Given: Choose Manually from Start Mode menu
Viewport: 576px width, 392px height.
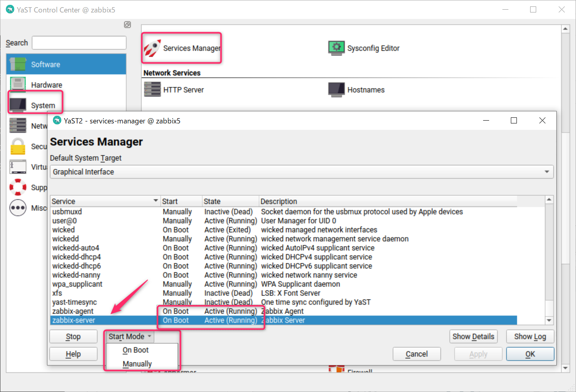Looking at the screenshot, I should coord(137,364).
